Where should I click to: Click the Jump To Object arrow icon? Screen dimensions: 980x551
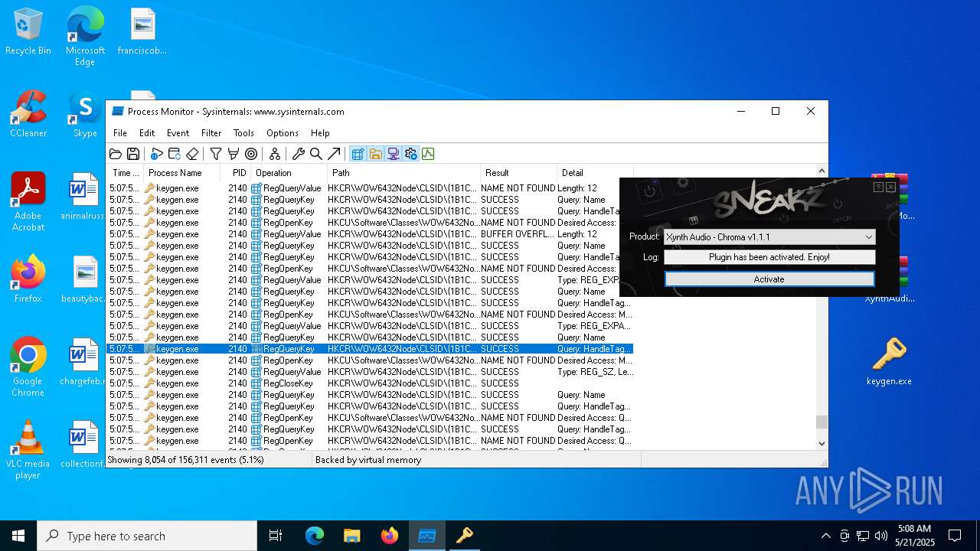click(334, 154)
